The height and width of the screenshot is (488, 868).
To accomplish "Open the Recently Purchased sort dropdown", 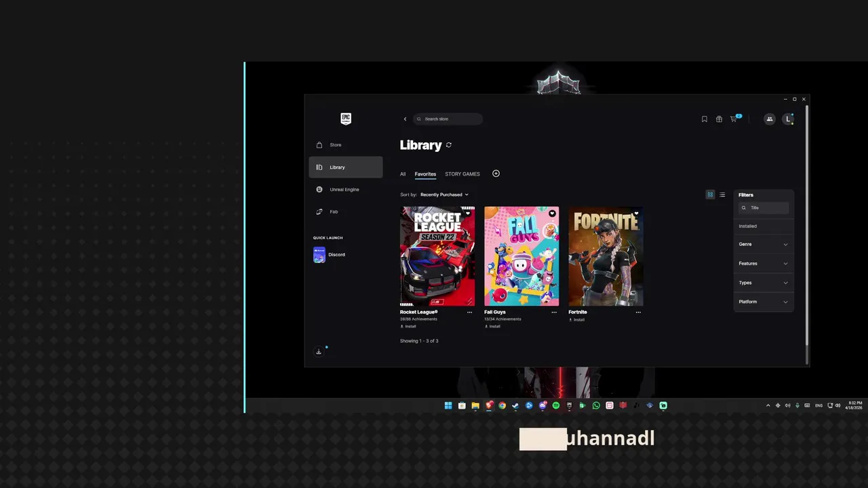I will tap(444, 195).
